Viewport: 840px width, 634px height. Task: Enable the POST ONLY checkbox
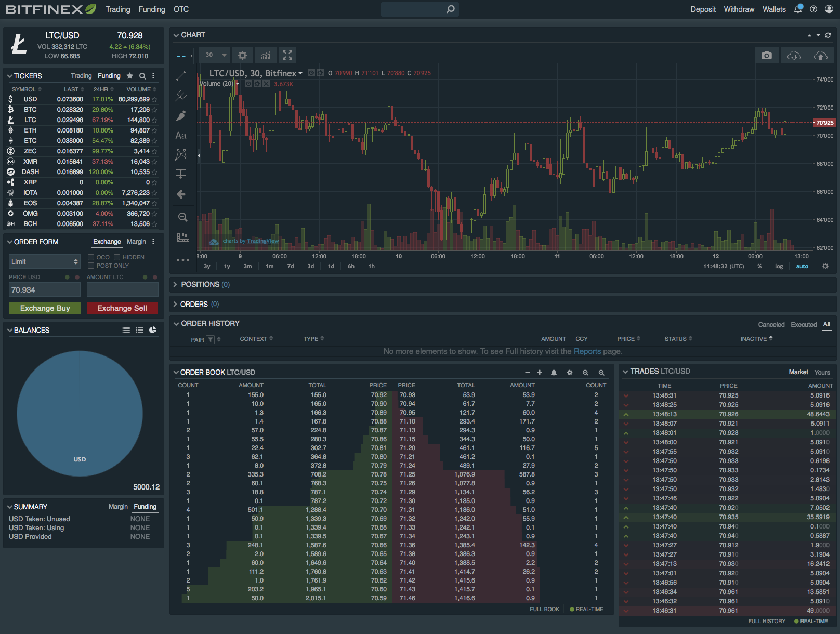coord(91,266)
